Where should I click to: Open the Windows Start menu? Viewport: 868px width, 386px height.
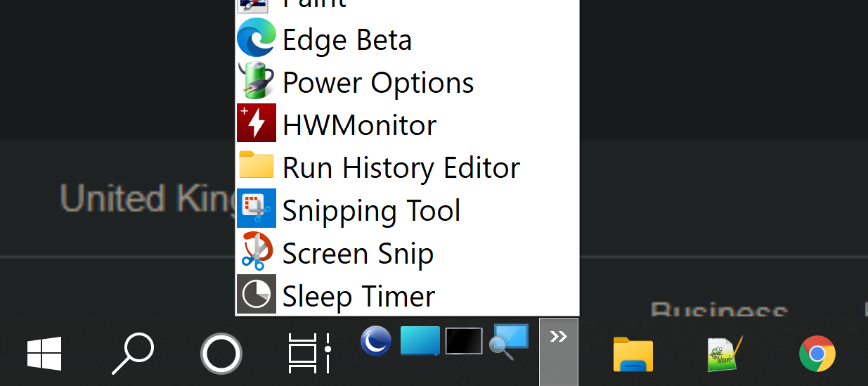(x=44, y=353)
